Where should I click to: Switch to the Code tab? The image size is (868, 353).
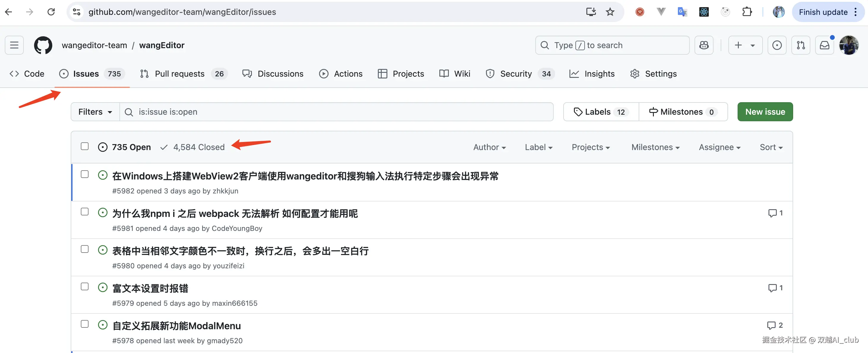tap(27, 74)
